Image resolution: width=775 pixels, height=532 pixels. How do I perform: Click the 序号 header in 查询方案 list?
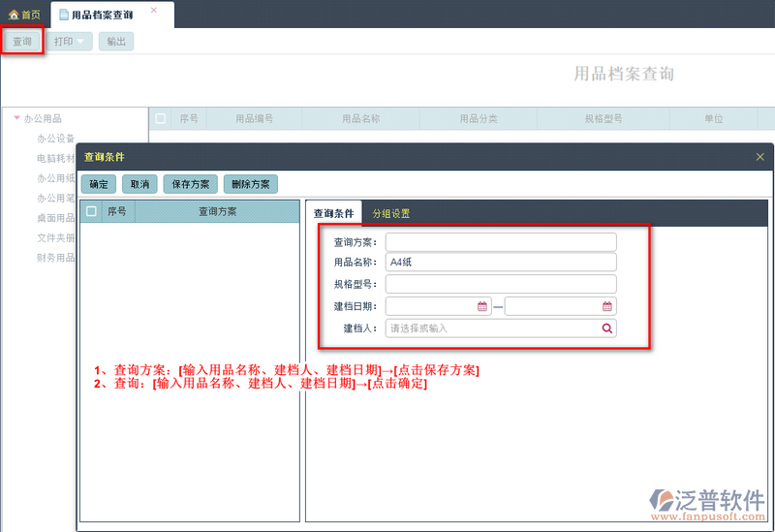(x=116, y=211)
